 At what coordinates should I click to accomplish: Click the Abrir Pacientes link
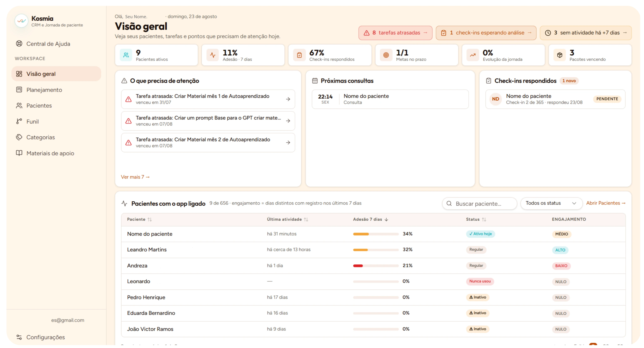pos(605,203)
